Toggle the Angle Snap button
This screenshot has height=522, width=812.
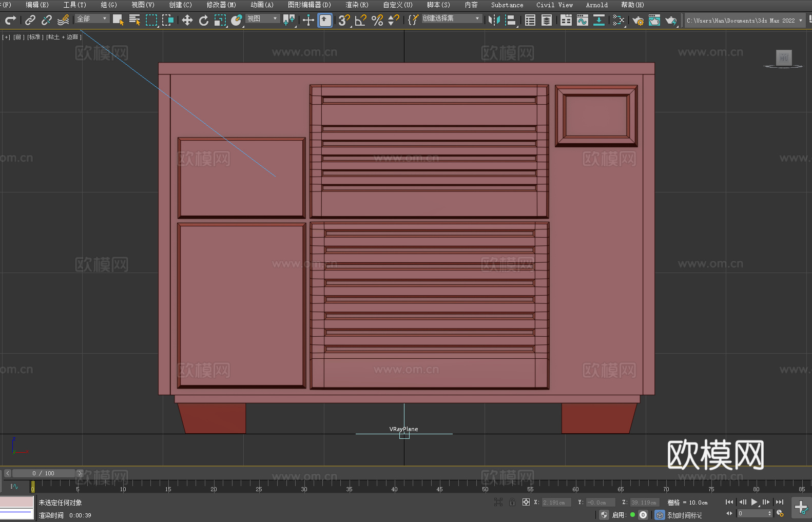361,20
